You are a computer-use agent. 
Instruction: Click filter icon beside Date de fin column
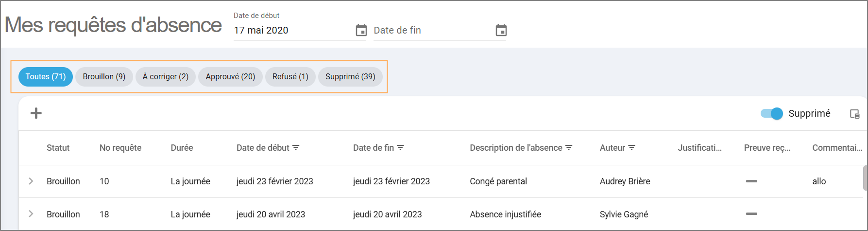(400, 147)
